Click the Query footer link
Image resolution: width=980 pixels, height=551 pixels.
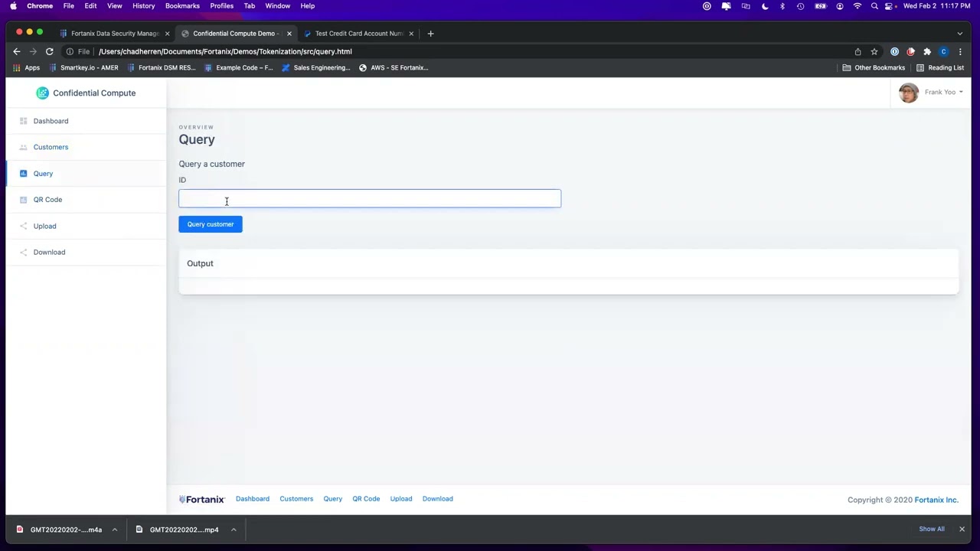click(x=332, y=499)
